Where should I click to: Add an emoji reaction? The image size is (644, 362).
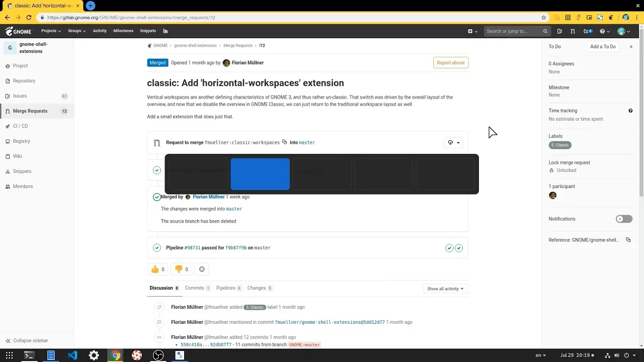202,269
